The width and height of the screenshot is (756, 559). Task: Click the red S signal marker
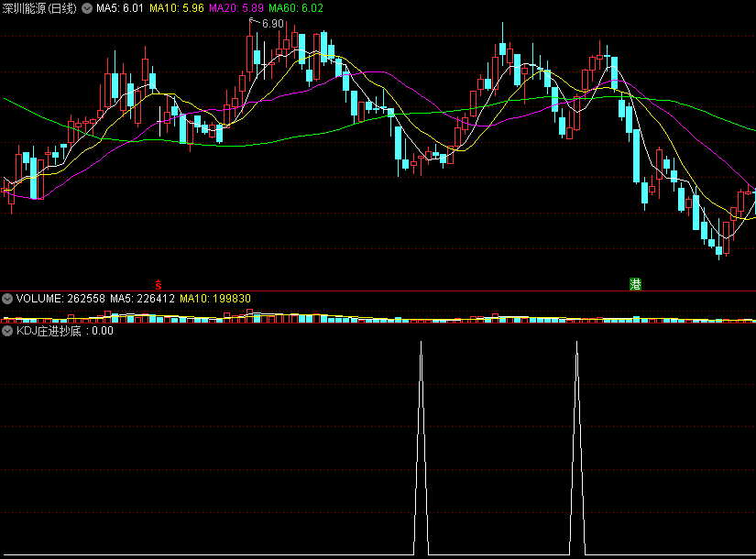point(159,285)
